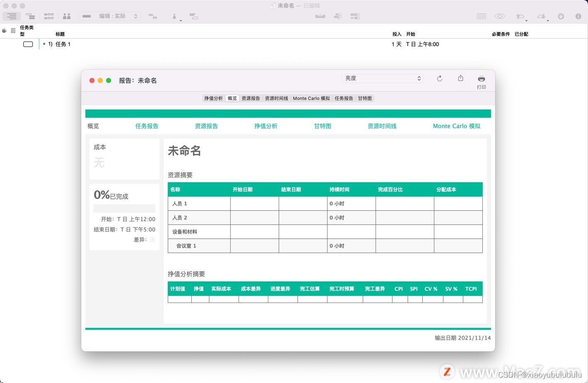Select the task outline view icon
The width and height of the screenshot is (588, 383).
(x=12, y=16)
